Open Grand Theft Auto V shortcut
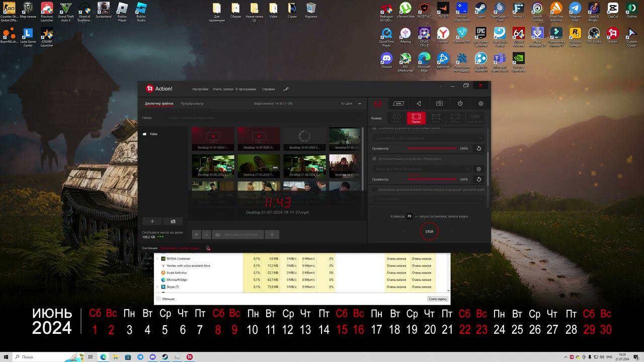This screenshot has height=362, width=644. pyautogui.click(x=65, y=12)
